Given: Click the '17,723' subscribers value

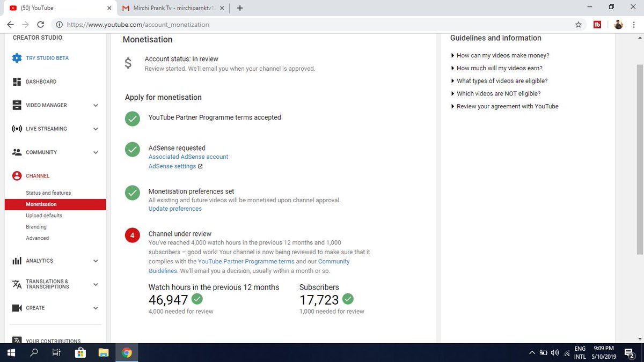Looking at the screenshot, I should 319,300.
